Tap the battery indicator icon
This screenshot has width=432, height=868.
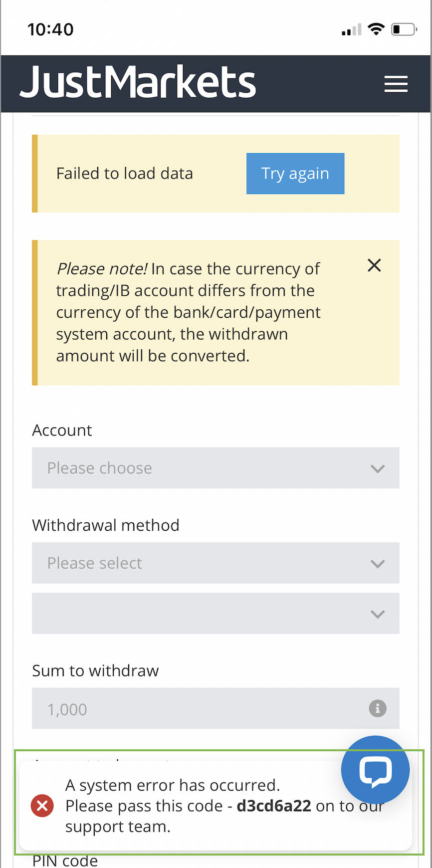coord(404,29)
